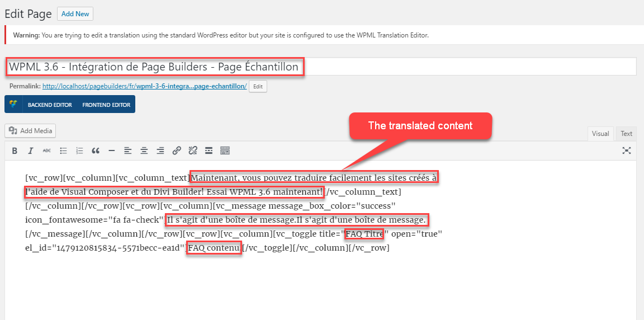Screen dimensions: 644x320
Task: Open the Backend Editor
Action: coord(50,105)
